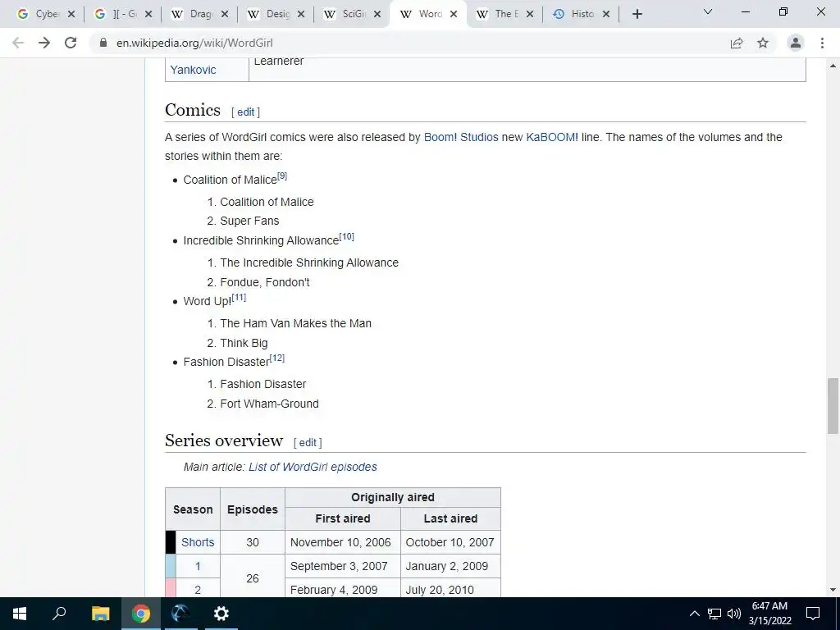Open network status tray icon
This screenshot has height=630, width=840.
tap(714, 614)
